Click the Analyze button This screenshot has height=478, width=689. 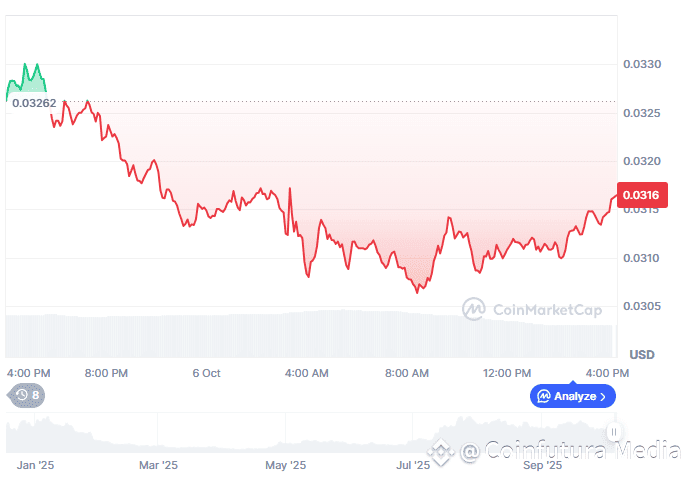(572, 396)
